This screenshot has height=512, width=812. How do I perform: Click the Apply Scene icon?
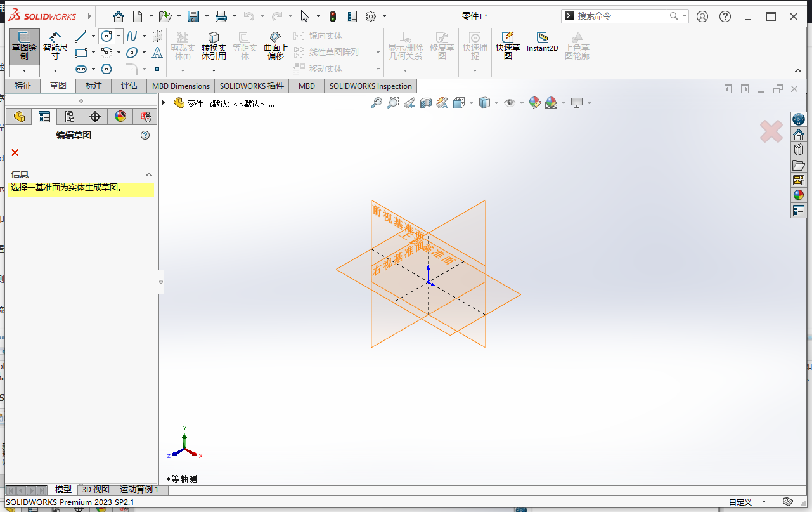click(551, 103)
